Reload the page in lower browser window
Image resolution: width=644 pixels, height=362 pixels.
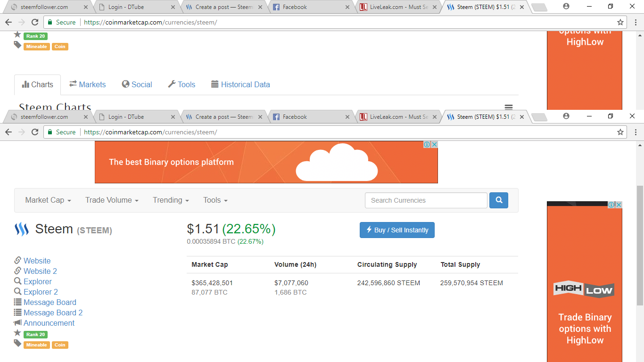(35, 132)
